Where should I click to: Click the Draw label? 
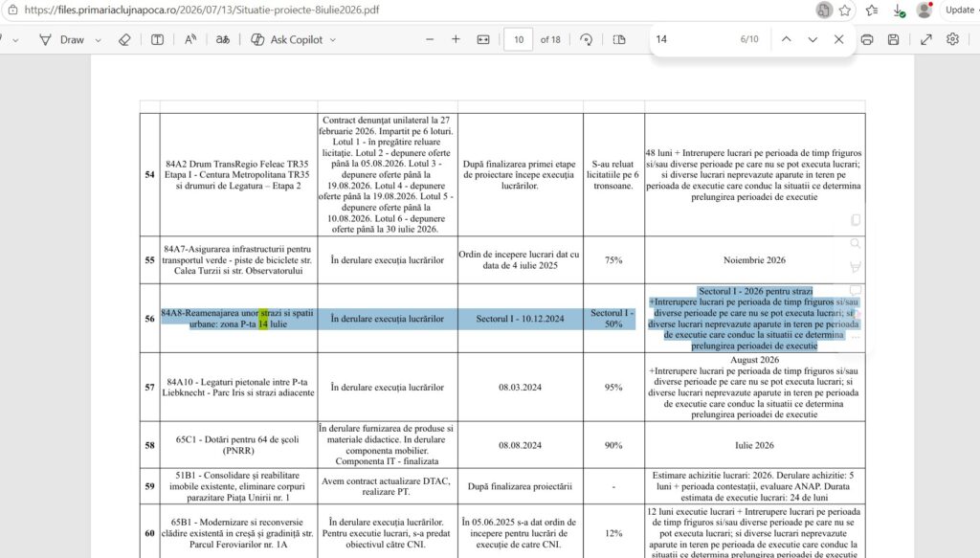(72, 40)
